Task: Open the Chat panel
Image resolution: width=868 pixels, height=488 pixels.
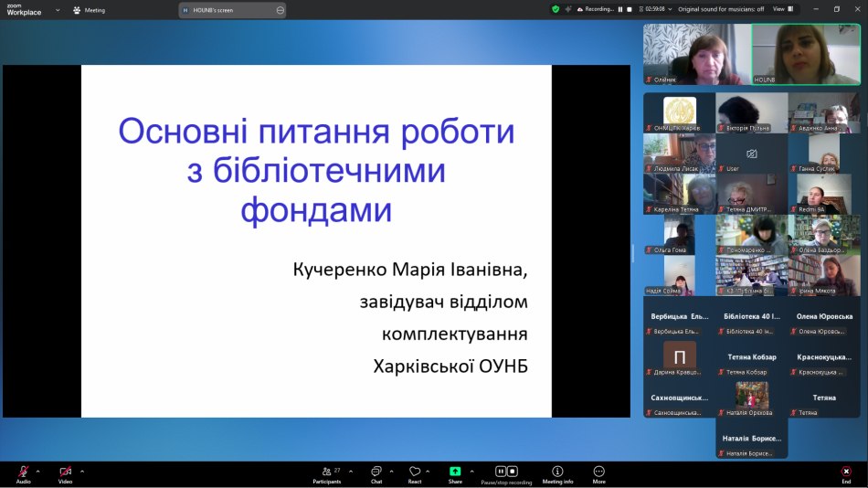Action: click(376, 472)
